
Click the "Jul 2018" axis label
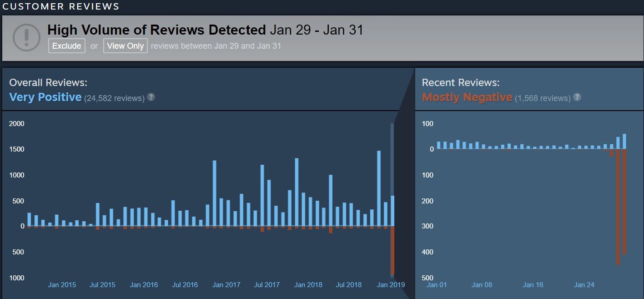click(349, 285)
